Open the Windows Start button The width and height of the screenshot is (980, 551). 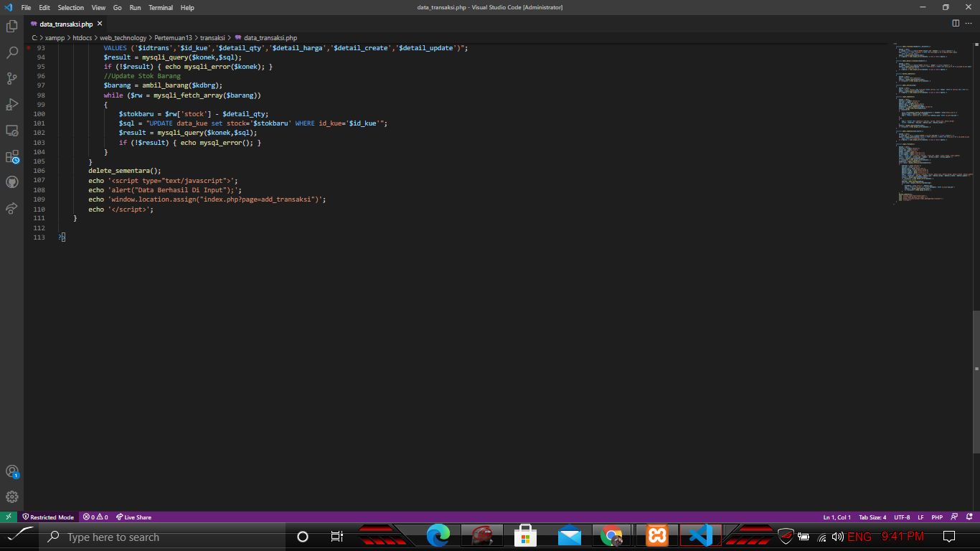[20, 536]
